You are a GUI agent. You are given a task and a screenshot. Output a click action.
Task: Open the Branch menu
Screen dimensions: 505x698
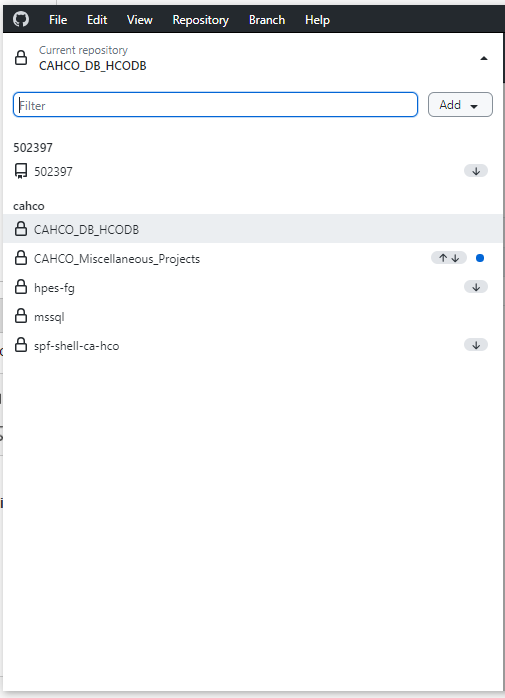pos(267,20)
